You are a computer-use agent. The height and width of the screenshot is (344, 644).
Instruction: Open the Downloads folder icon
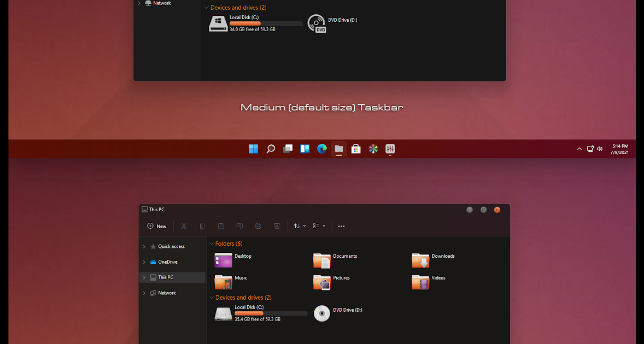click(420, 260)
